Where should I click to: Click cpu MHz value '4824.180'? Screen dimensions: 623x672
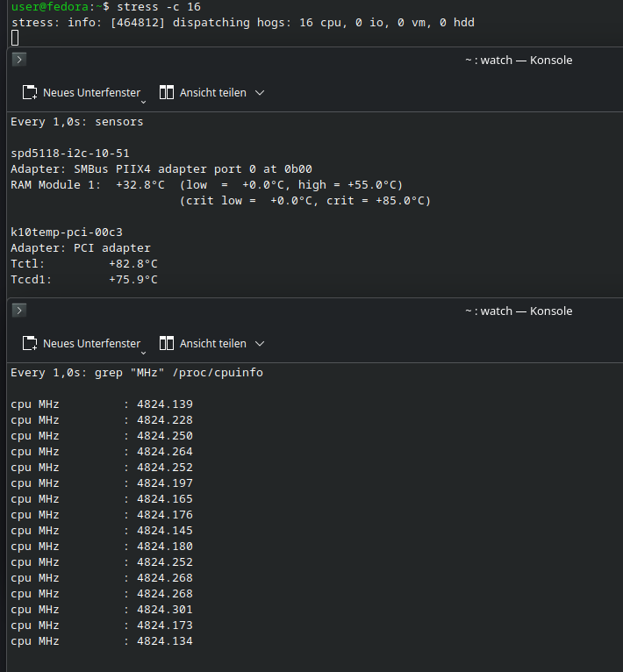165,547
